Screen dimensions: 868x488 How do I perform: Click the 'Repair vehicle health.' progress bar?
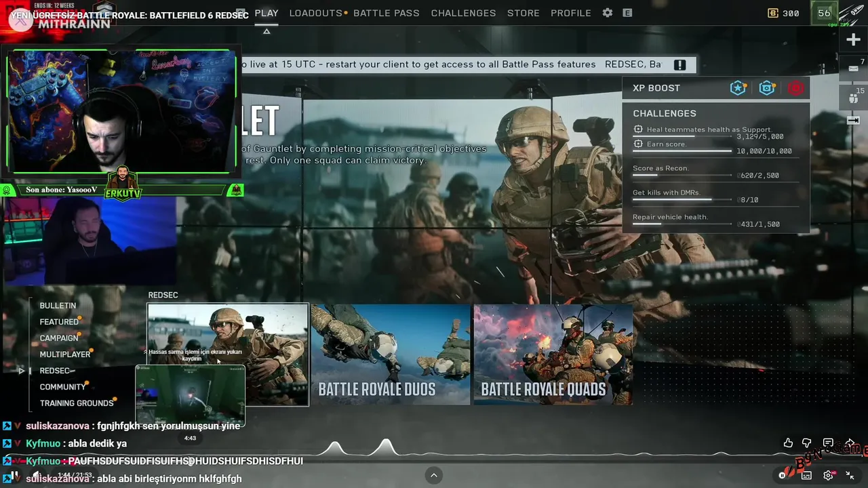click(x=682, y=224)
